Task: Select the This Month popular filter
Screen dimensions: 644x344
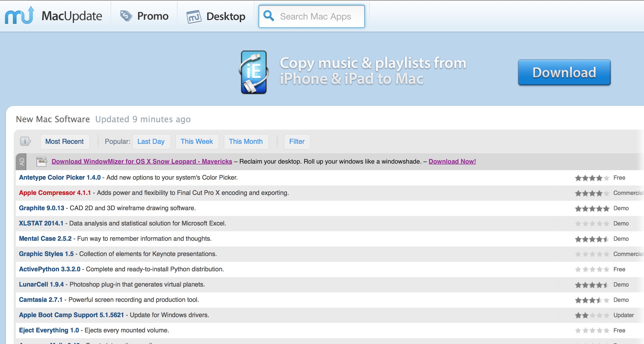Action: [x=246, y=141]
